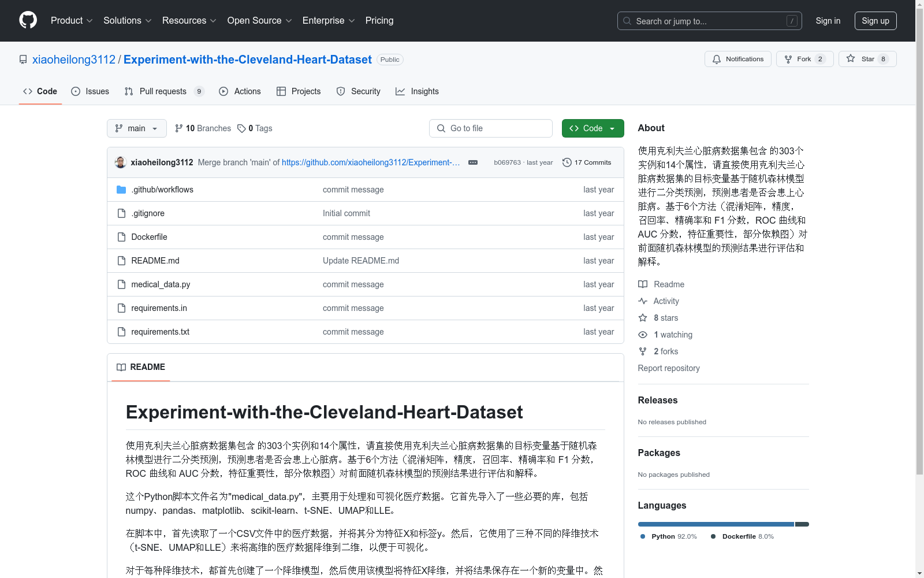This screenshot has width=924, height=578.
Task: Click the Readme book icon in About
Action: coord(643,284)
